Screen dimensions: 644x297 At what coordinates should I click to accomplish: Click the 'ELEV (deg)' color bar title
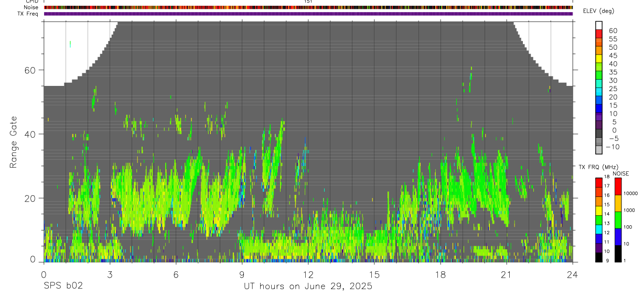[x=599, y=11]
